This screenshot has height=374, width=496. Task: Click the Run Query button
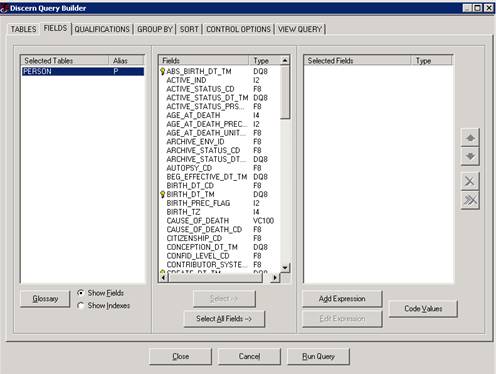tap(318, 356)
